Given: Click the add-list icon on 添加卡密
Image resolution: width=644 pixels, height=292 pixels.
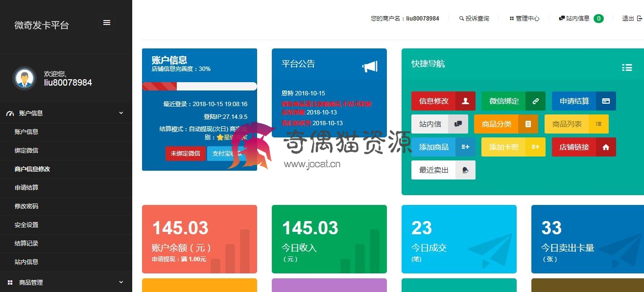Looking at the screenshot, I should pos(535,147).
